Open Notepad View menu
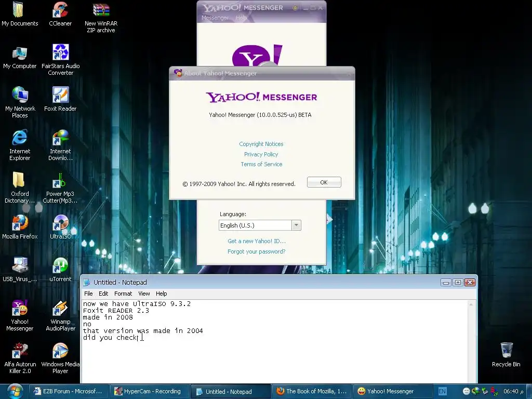 pos(144,294)
